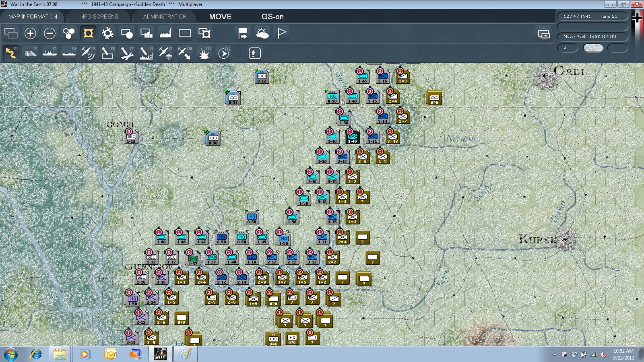Select the 1-47 unit counter
The image size is (644, 362).
(x=201, y=237)
